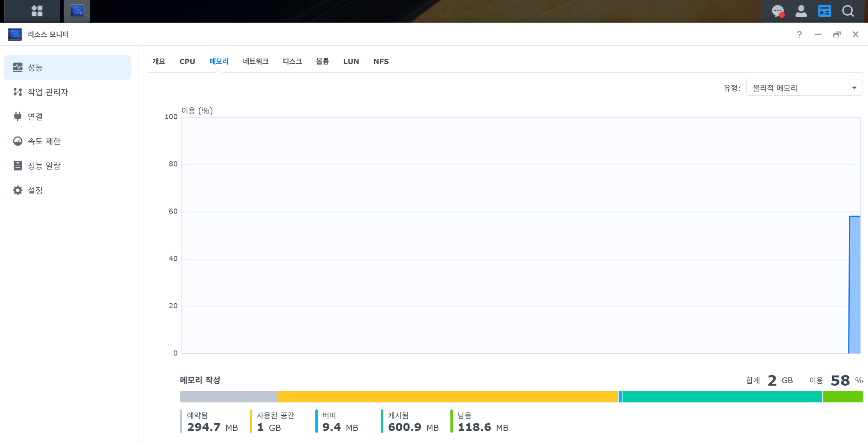Select the 메모리 tab
The image size is (868, 443).
tap(219, 61)
